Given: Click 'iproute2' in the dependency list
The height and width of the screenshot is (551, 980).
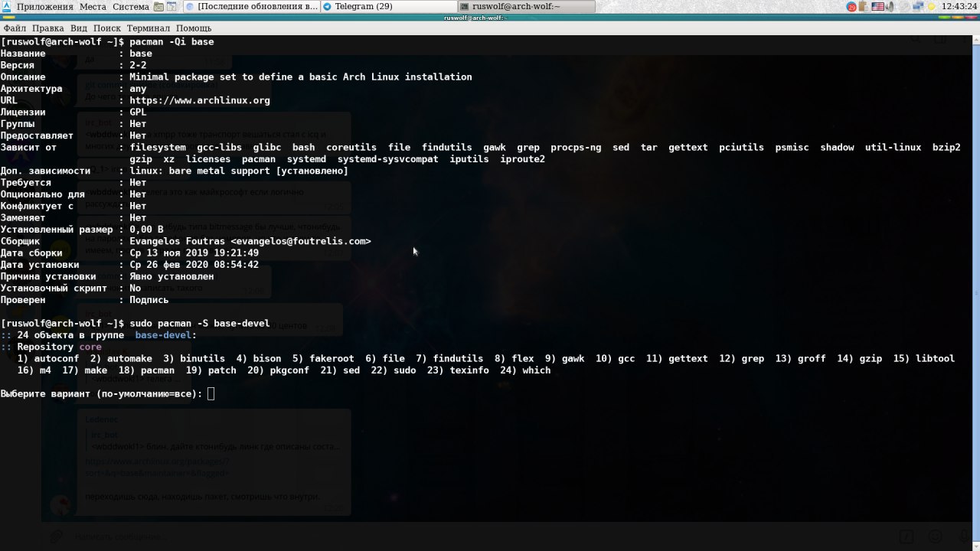Looking at the screenshot, I should (x=523, y=159).
